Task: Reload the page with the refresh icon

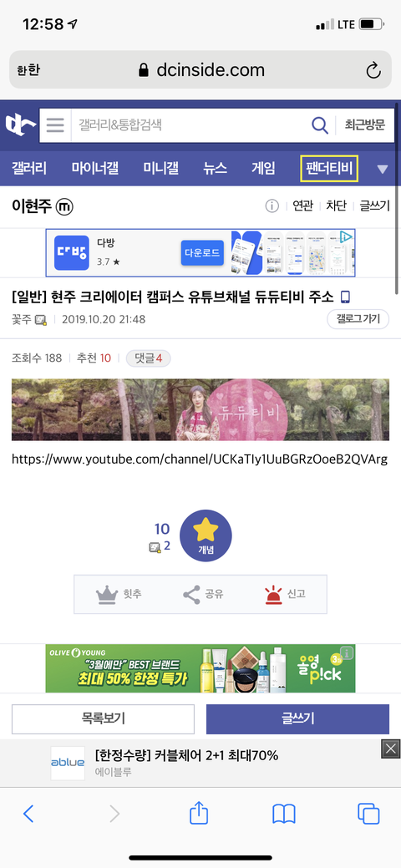Action: click(374, 70)
